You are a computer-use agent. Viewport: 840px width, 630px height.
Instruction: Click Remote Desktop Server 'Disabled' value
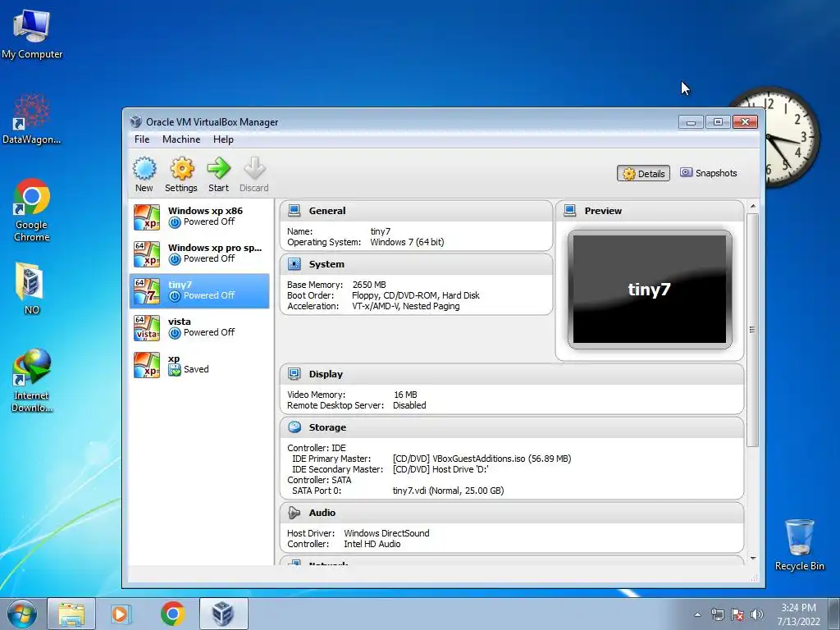(409, 405)
